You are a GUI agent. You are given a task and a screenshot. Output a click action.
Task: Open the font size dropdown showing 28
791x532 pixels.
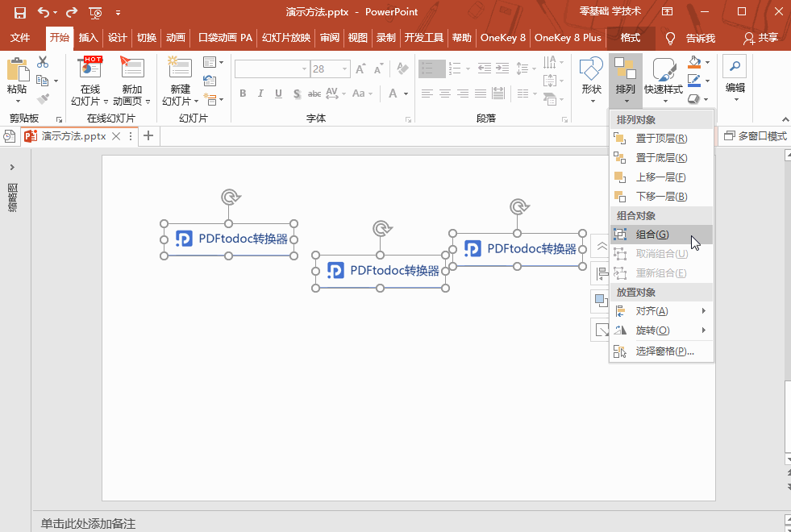[x=344, y=69]
